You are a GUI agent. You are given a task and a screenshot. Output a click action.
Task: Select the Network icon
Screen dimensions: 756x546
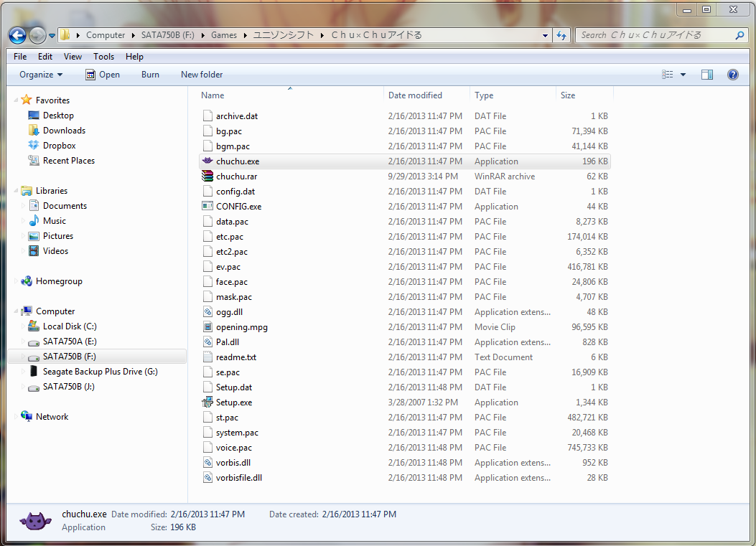(27, 416)
